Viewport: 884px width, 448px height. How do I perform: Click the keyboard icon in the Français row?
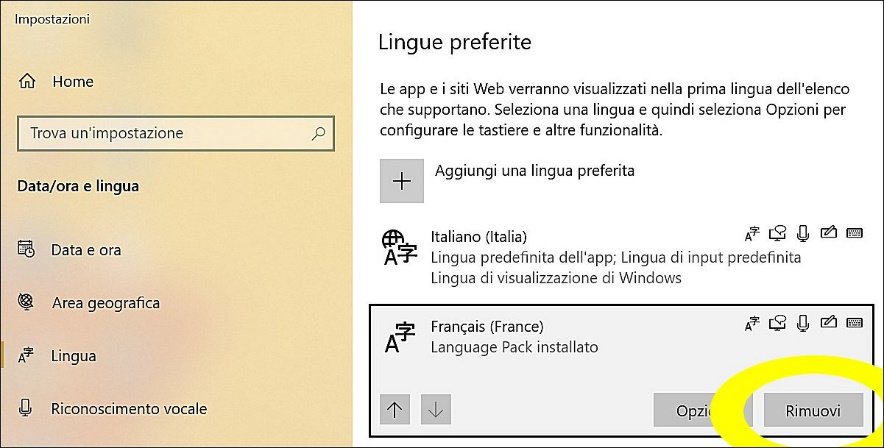[x=854, y=322]
